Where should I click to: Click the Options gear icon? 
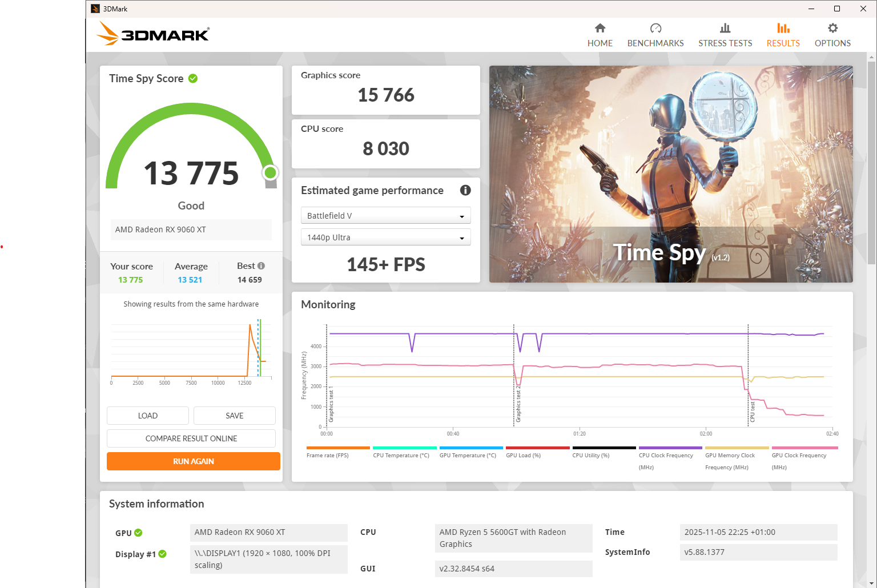[833, 28]
